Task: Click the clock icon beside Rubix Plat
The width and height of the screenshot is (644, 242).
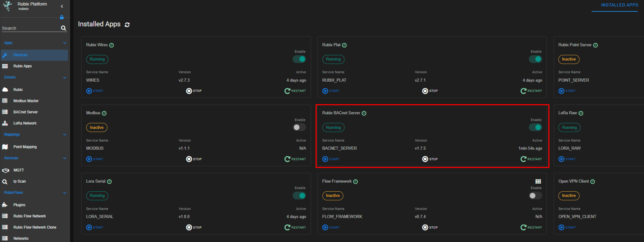Action: (x=344, y=45)
